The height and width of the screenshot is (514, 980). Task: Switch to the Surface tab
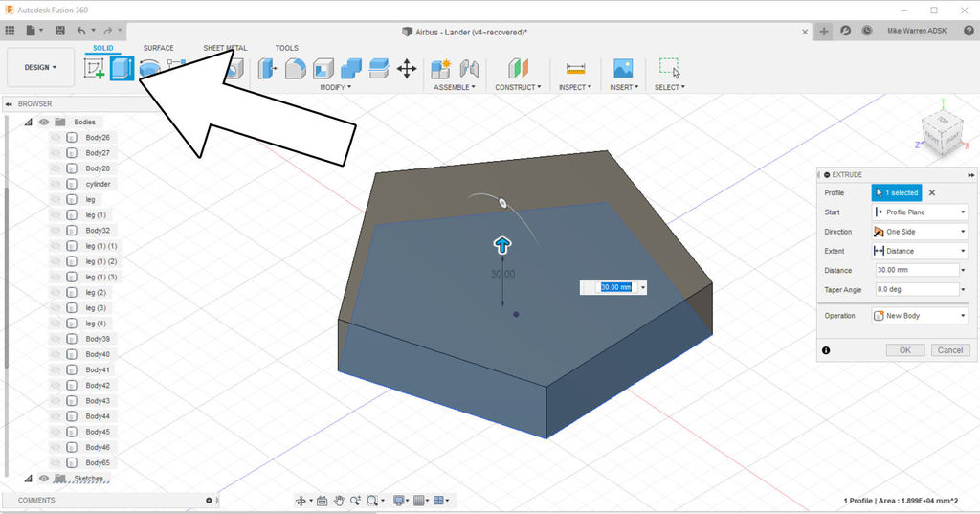pyautogui.click(x=158, y=48)
